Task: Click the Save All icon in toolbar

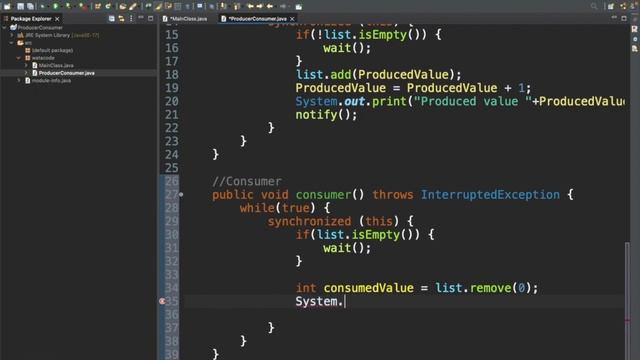Action: coord(30,6)
